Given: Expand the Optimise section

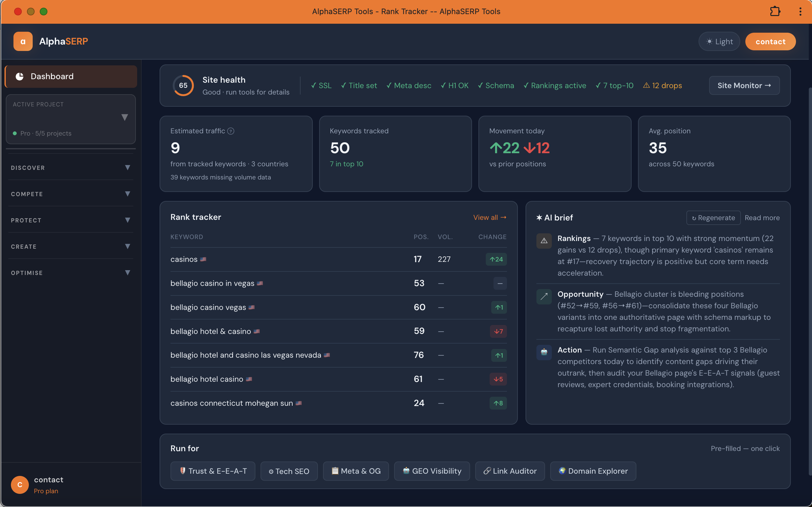Looking at the screenshot, I should click(x=71, y=273).
